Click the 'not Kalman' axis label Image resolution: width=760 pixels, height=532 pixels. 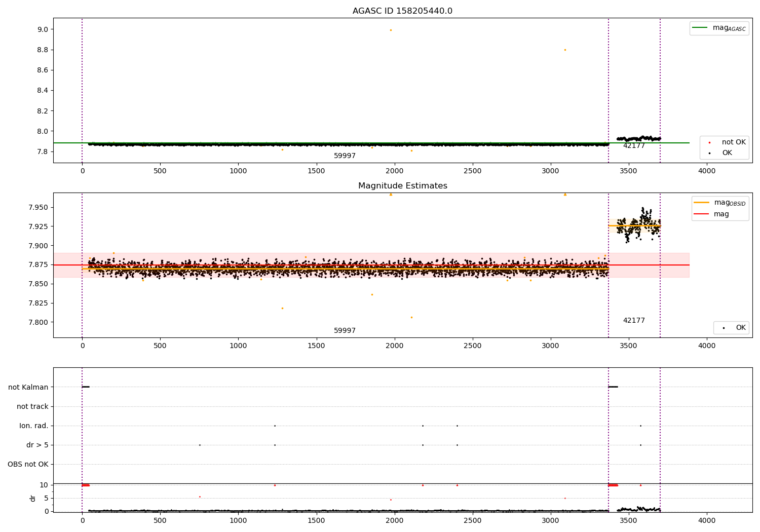coord(28,387)
